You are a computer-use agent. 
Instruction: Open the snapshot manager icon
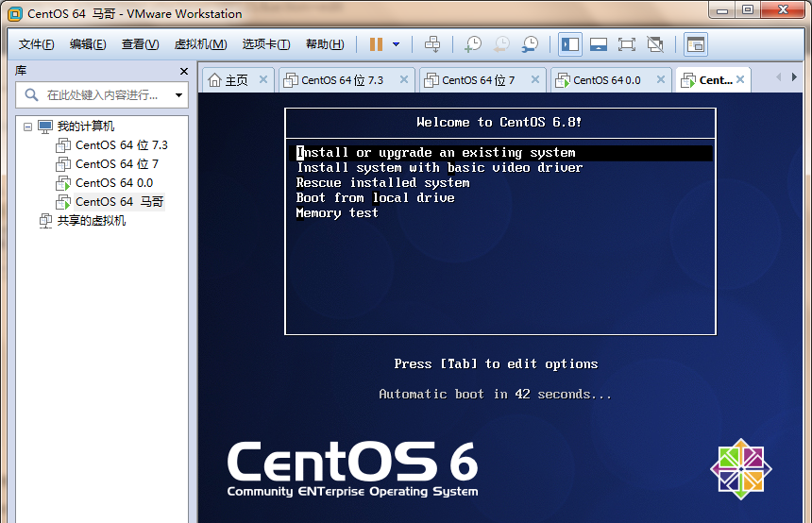pos(530,44)
